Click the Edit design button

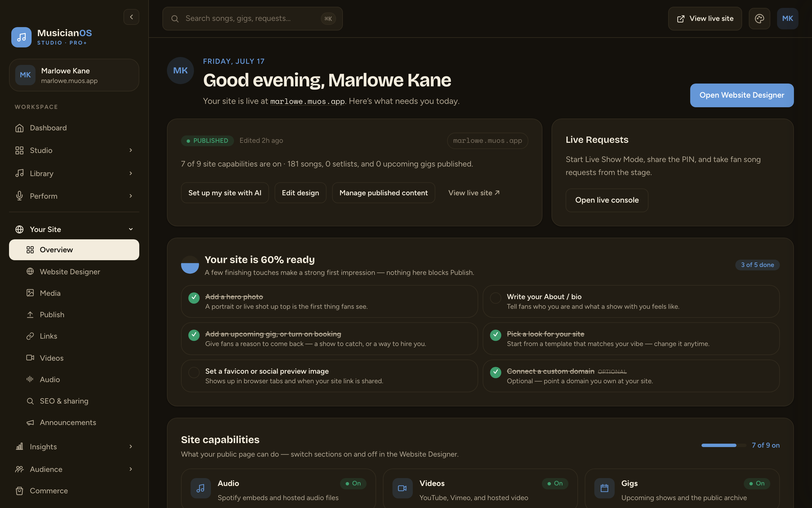coord(300,193)
